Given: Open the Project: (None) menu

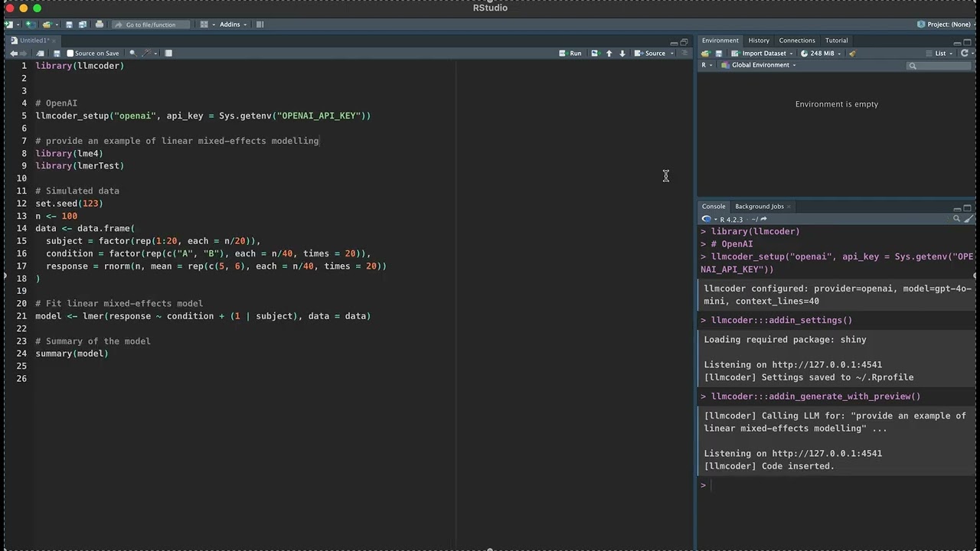Looking at the screenshot, I should click(948, 24).
